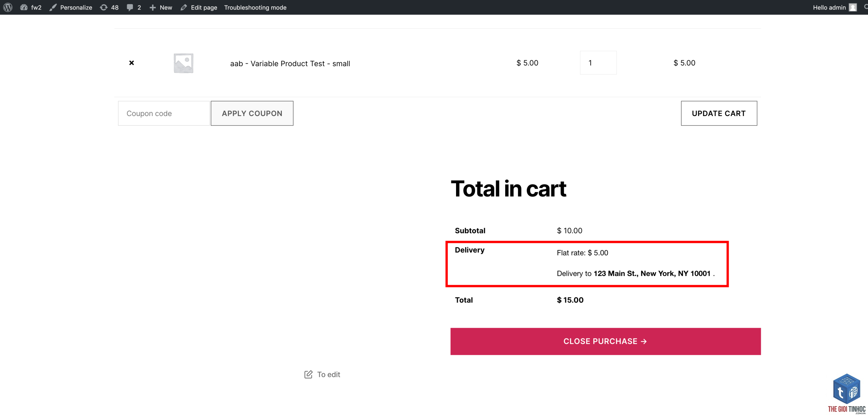Select the Subtotal amount $ 10.00
Image resolution: width=868 pixels, height=415 pixels.
click(x=570, y=230)
